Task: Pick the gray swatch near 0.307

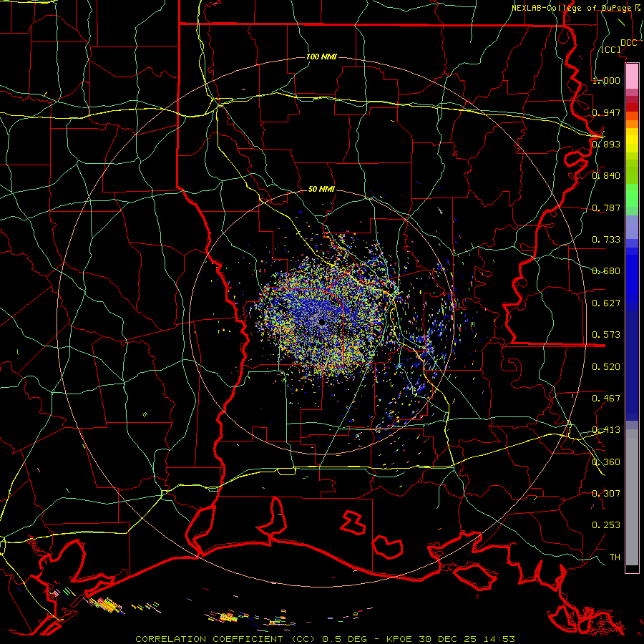Action: 632,501
